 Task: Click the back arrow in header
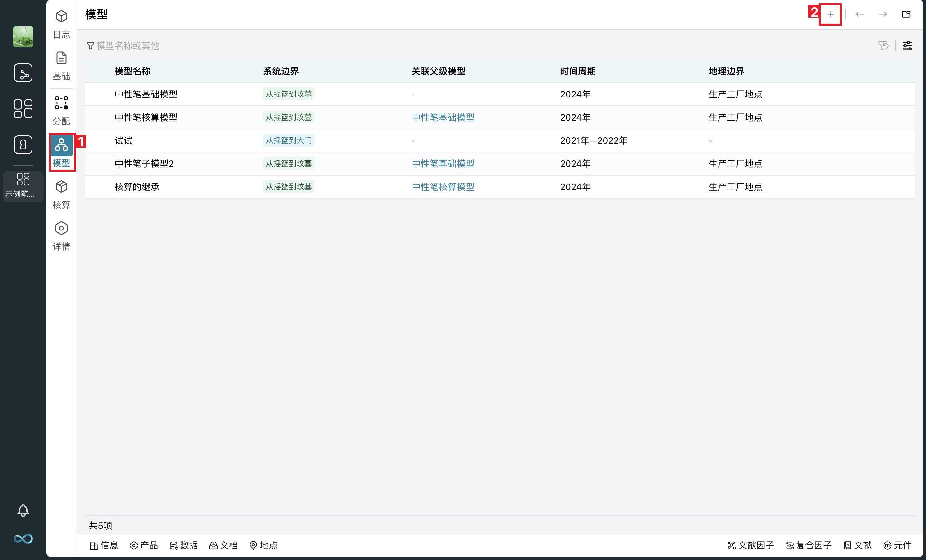[859, 14]
